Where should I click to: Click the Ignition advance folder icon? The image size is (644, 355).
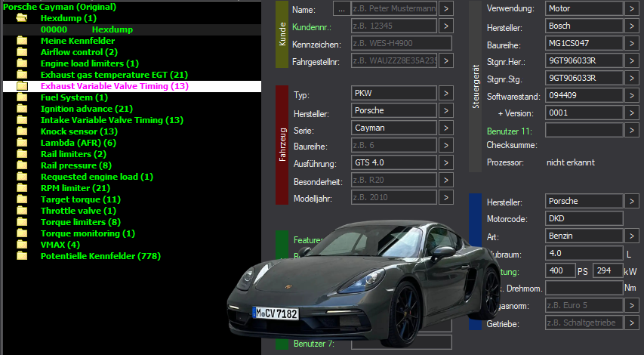(22, 109)
